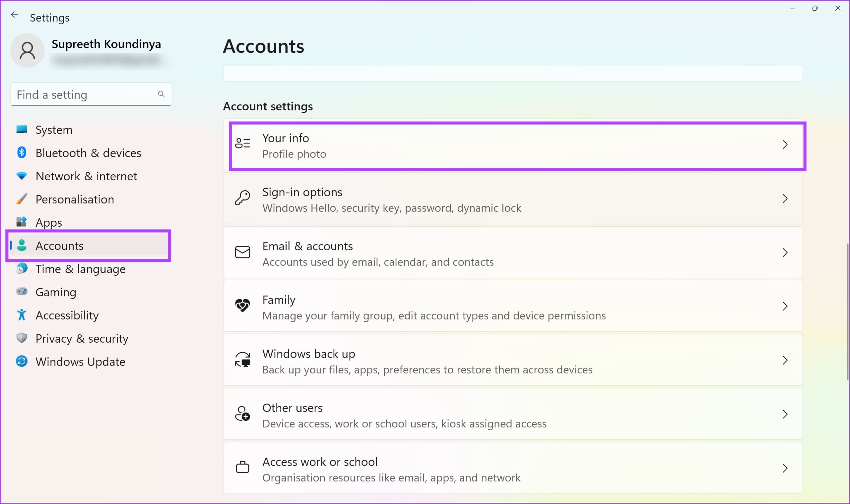Screen dimensions: 850x504
Task: Click the Your info profile list icon
Action: click(x=243, y=143)
